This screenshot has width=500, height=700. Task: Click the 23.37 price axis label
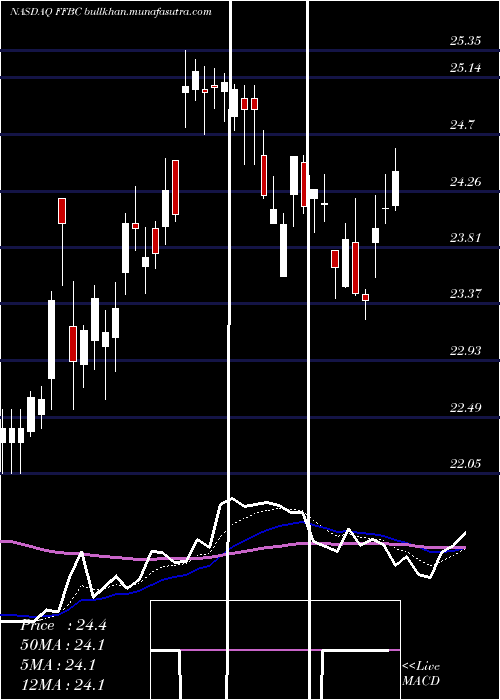[465, 294]
